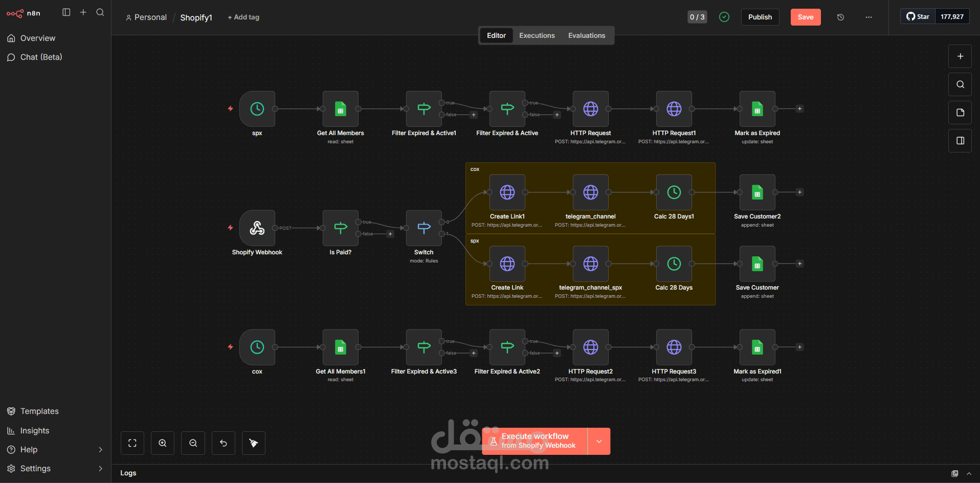This screenshot has width=980, height=483.
Task: Open the Filter Expired & Active3 node
Action: point(424,347)
